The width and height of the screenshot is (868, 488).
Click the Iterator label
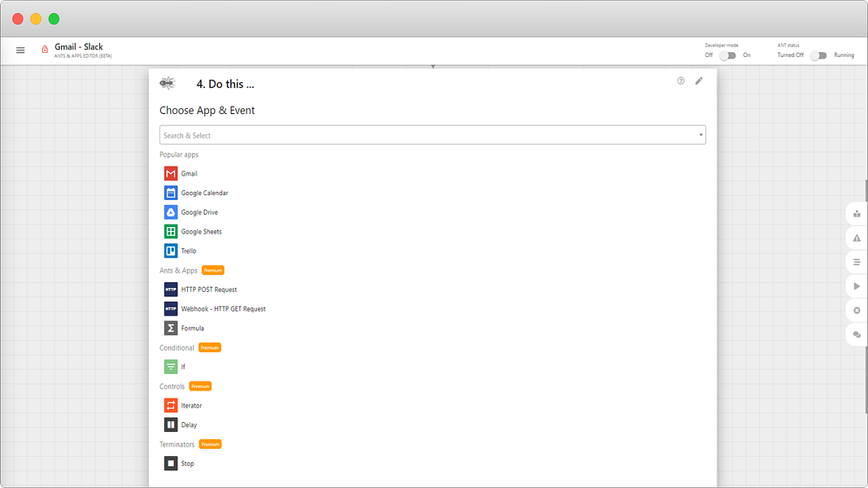pos(191,406)
